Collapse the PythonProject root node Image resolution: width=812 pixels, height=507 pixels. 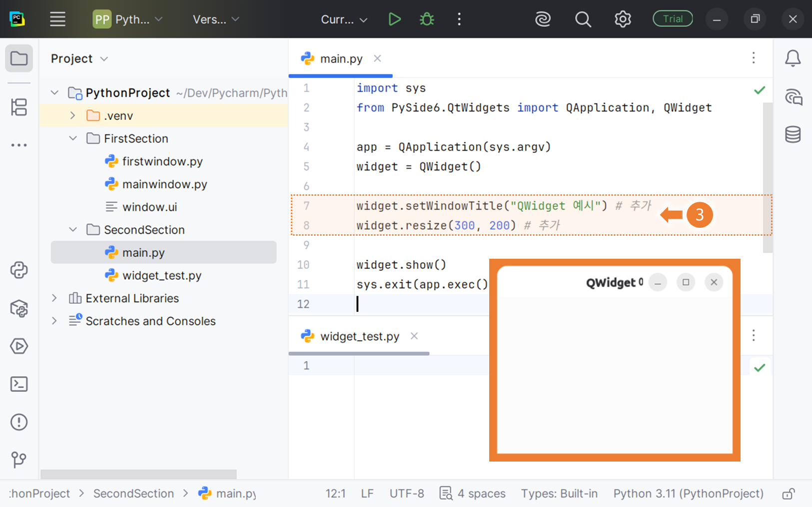[55, 93]
